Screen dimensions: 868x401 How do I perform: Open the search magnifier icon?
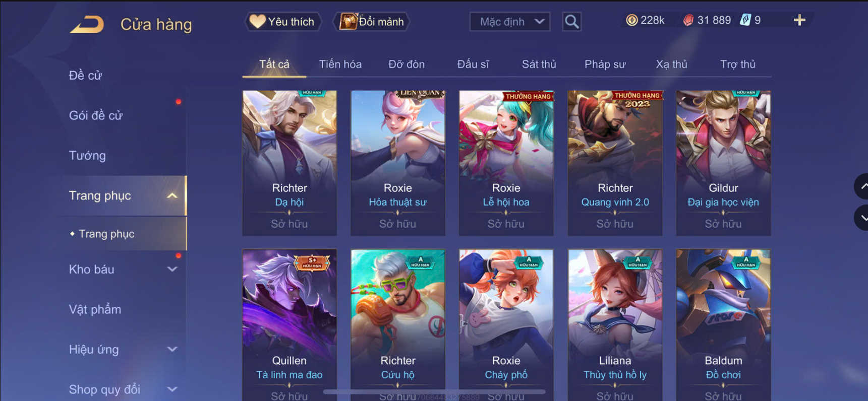pyautogui.click(x=571, y=22)
